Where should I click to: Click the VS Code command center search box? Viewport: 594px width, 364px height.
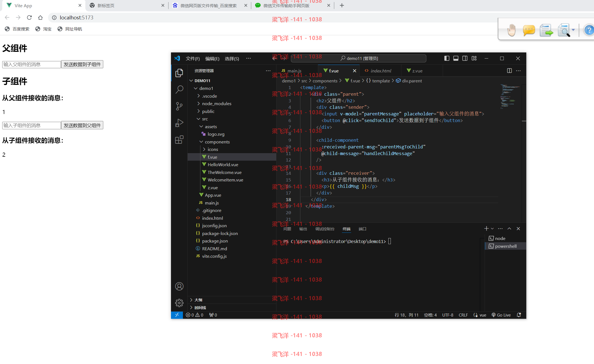(359, 58)
